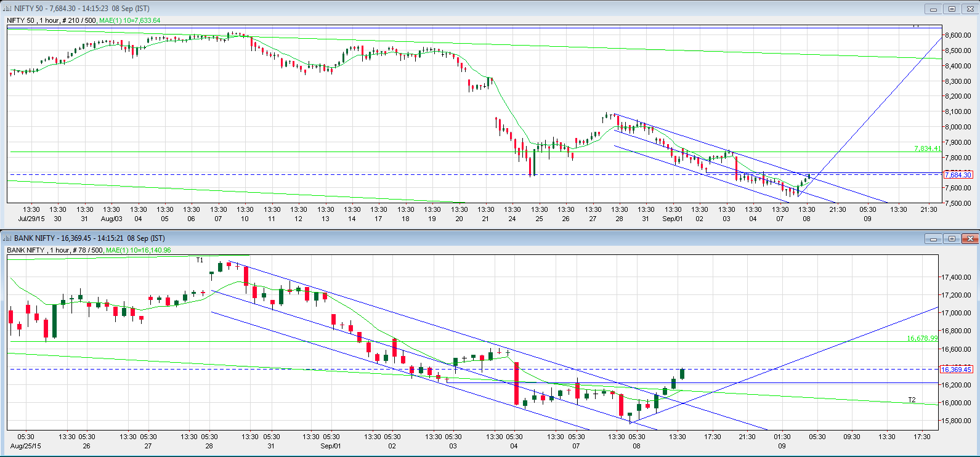The image size is (980, 457).
Task: Maximize the NIFTY 50 chart window
Action: click(952, 9)
